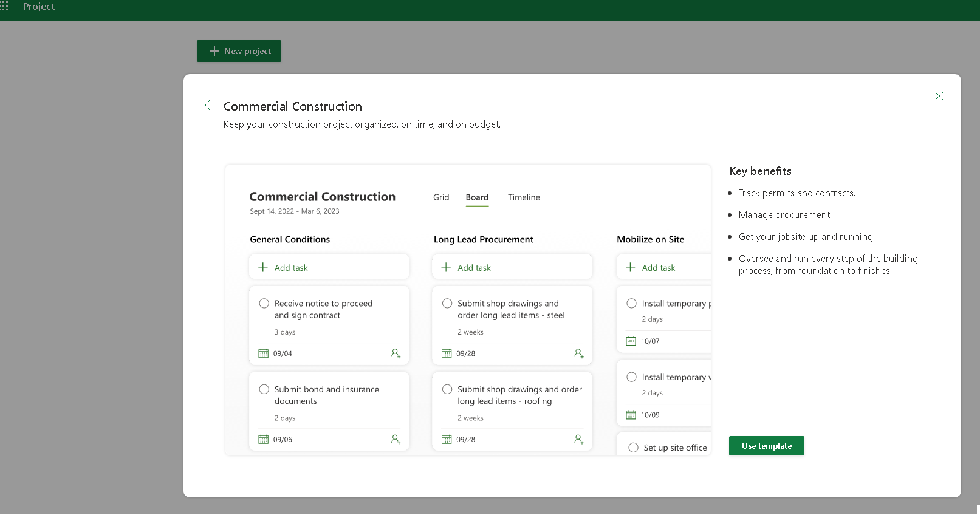Mark Install temporary task due 10/09 complete
This screenshot has width=980, height=515.
click(632, 377)
